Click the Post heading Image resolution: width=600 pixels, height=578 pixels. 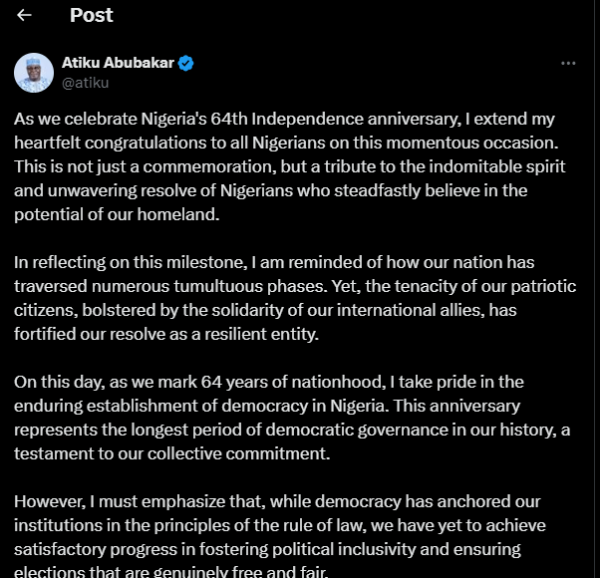pyautogui.click(x=91, y=15)
